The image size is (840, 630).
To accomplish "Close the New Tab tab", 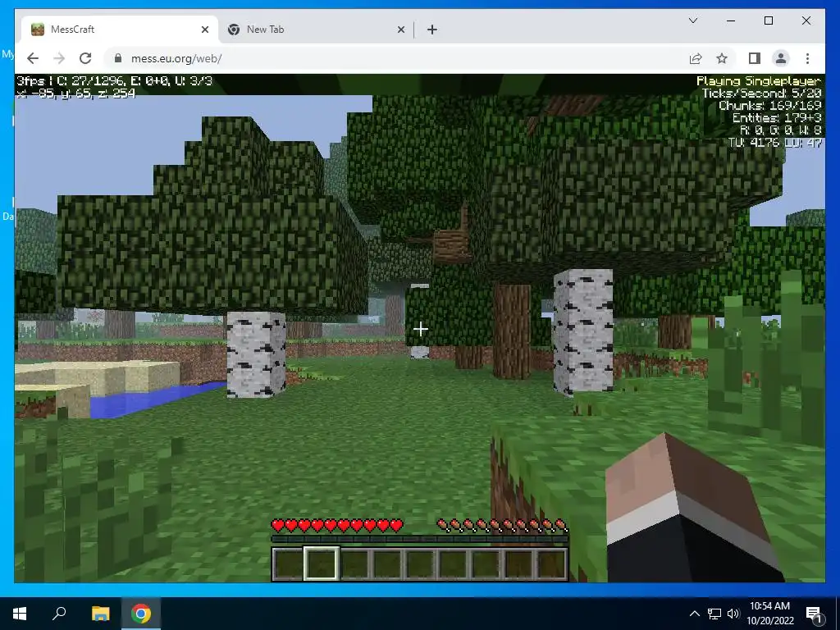I will coord(400,30).
